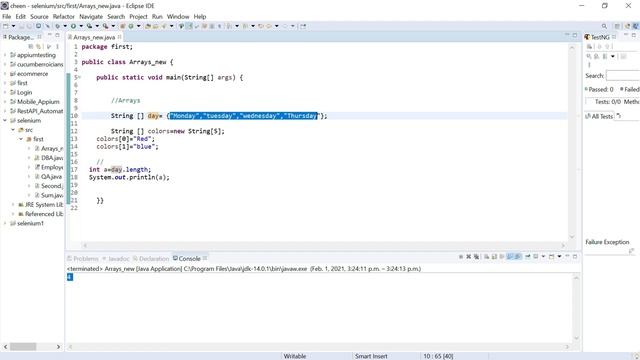640x360 pixels.
Task: Click the TestNG view icon
Action: tap(587, 37)
